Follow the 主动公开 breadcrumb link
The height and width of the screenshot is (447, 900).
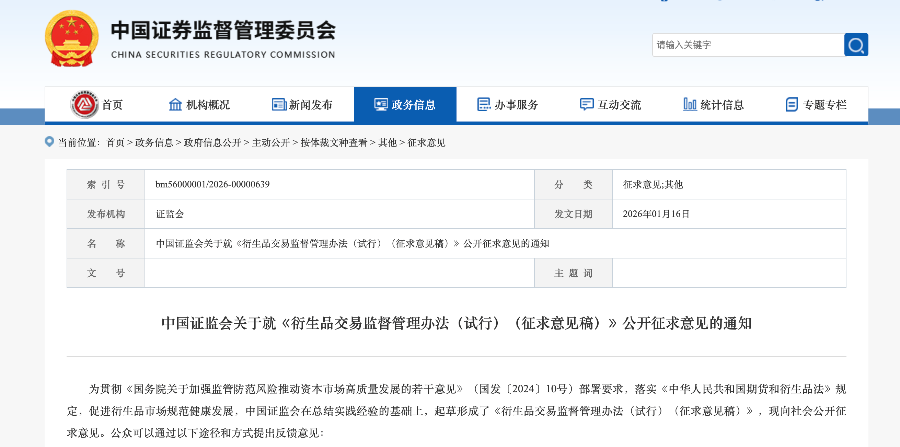[271, 143]
